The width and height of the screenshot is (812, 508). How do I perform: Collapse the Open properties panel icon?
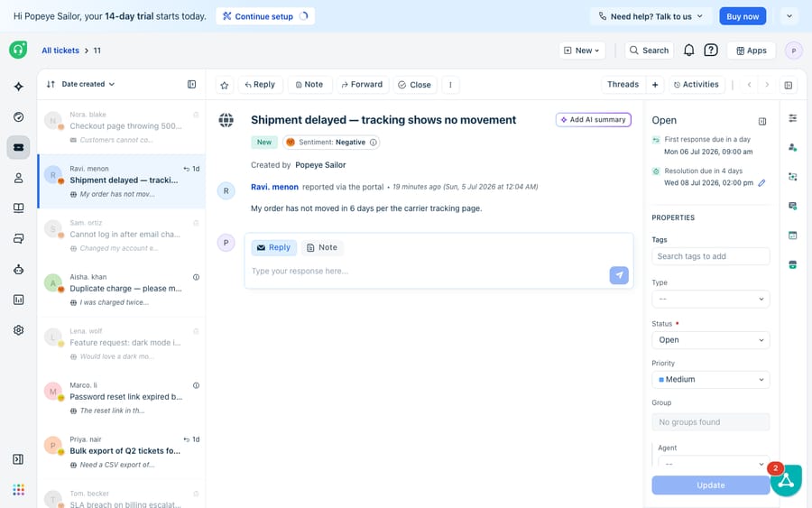click(x=762, y=121)
